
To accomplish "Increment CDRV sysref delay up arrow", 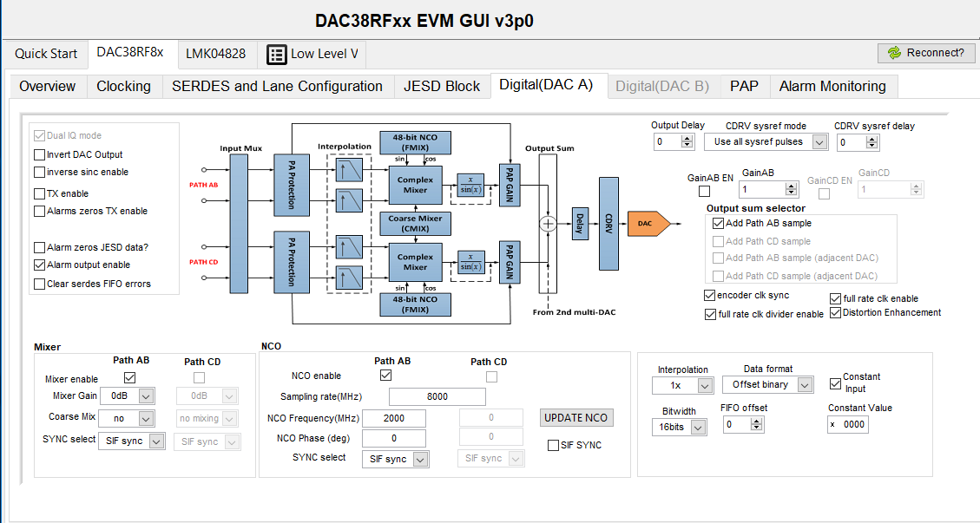I will (872, 139).
